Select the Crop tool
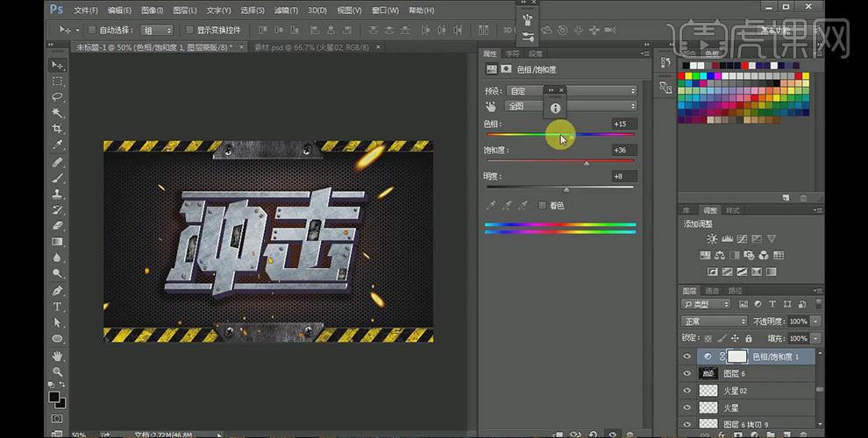Screen dimensions: 868x438 point(58,129)
